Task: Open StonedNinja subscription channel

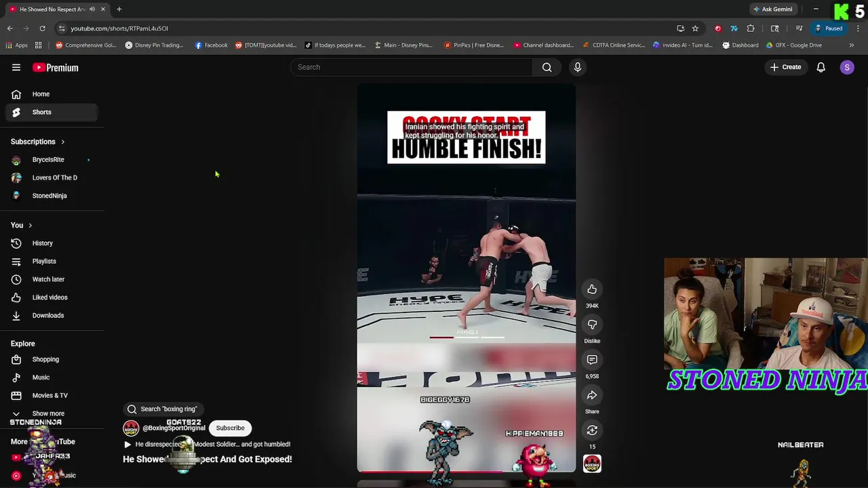Action: [x=52, y=196]
